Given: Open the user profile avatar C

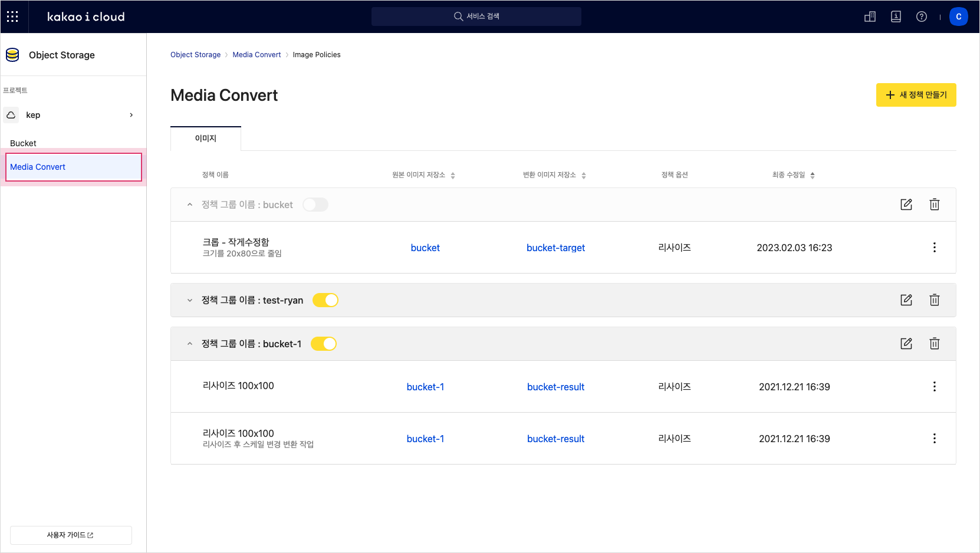Looking at the screenshot, I should 959,17.
